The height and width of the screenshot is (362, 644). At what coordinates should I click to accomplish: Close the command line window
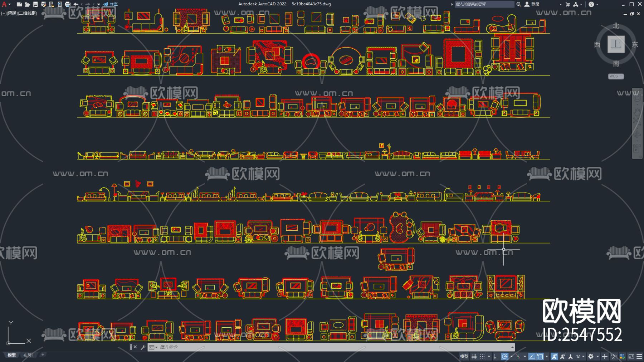click(x=135, y=347)
